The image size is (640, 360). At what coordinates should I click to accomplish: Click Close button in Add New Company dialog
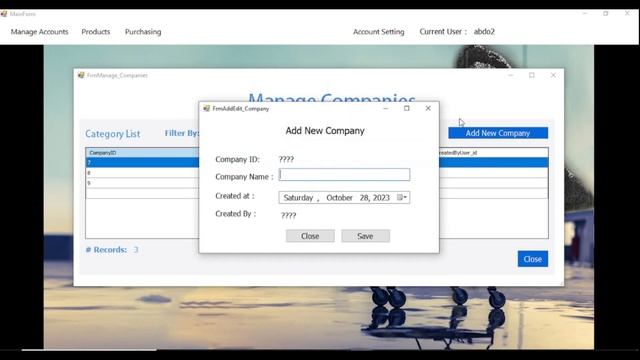[310, 236]
